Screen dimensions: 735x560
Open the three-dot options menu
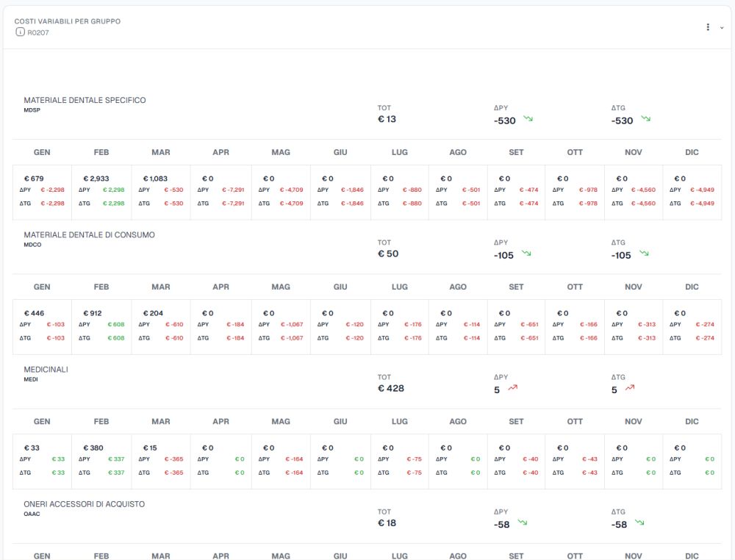coord(708,27)
